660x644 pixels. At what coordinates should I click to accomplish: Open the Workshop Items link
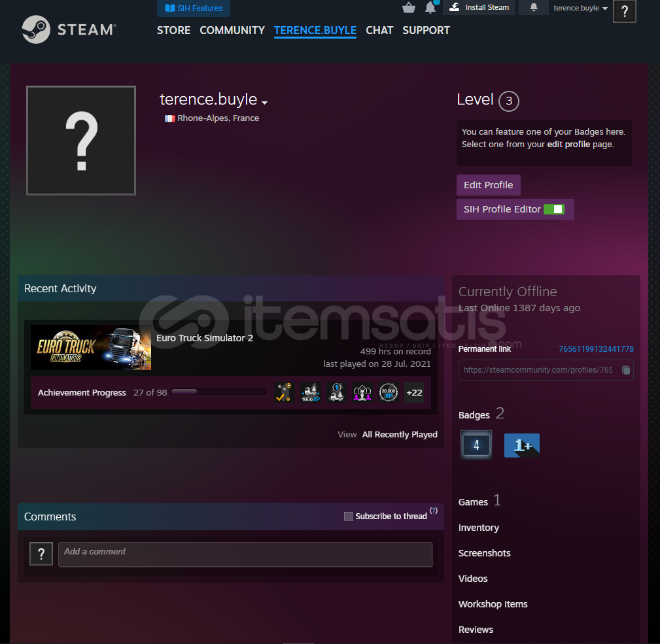(x=493, y=604)
